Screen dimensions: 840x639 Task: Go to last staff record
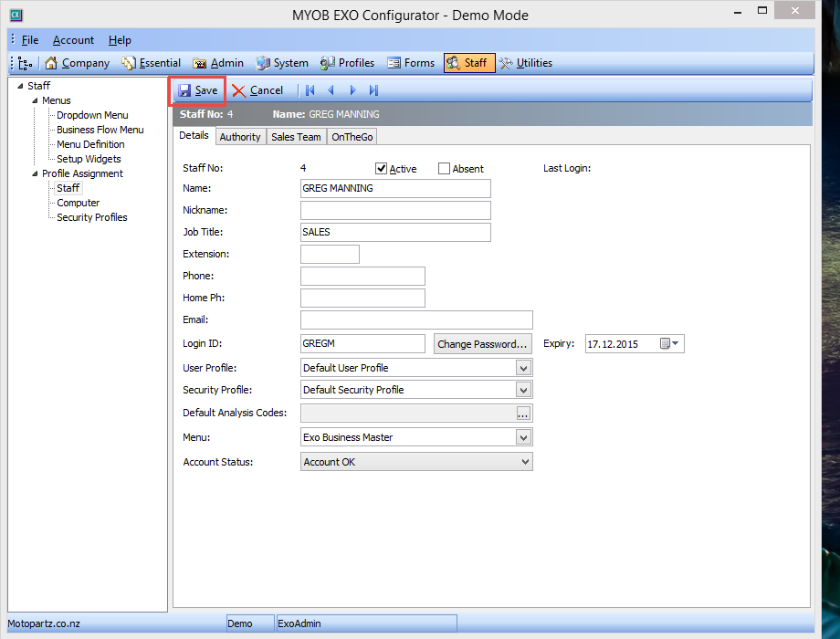(374, 90)
